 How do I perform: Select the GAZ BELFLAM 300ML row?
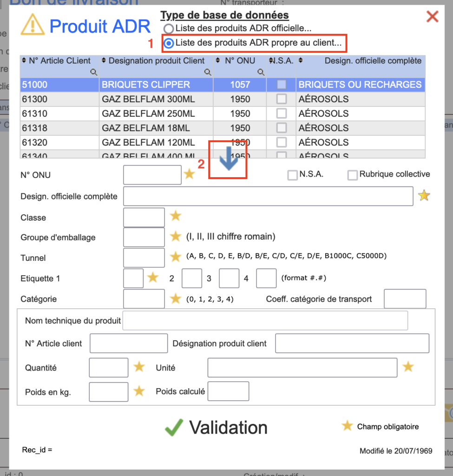tap(148, 99)
